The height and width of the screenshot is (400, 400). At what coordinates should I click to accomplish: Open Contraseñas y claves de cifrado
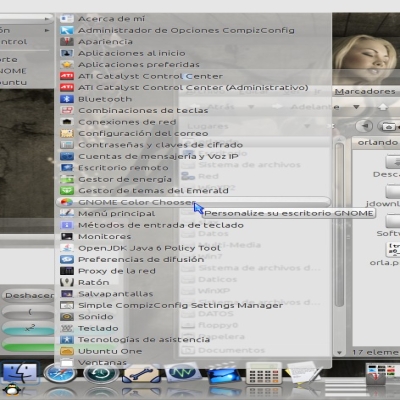193,145
